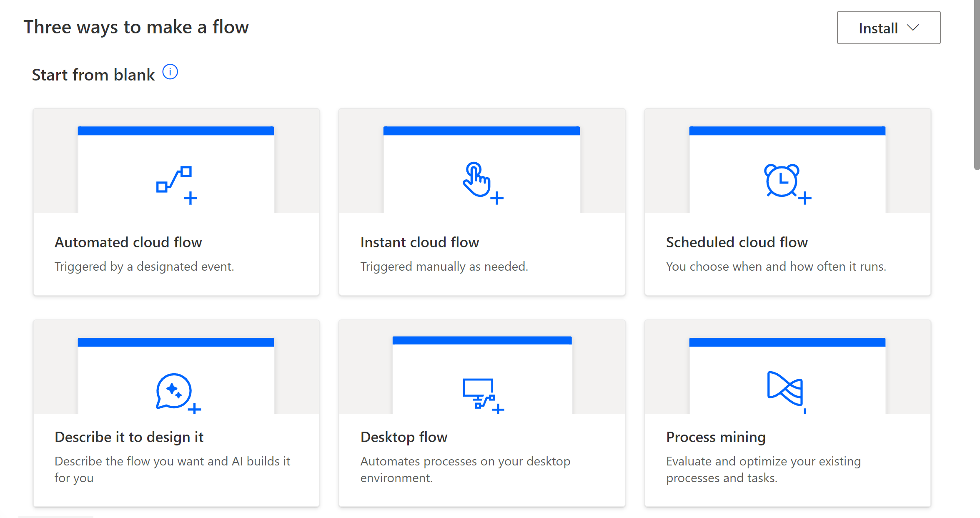Select the Automated cloud flow title
This screenshot has height=518, width=980.
(x=128, y=242)
